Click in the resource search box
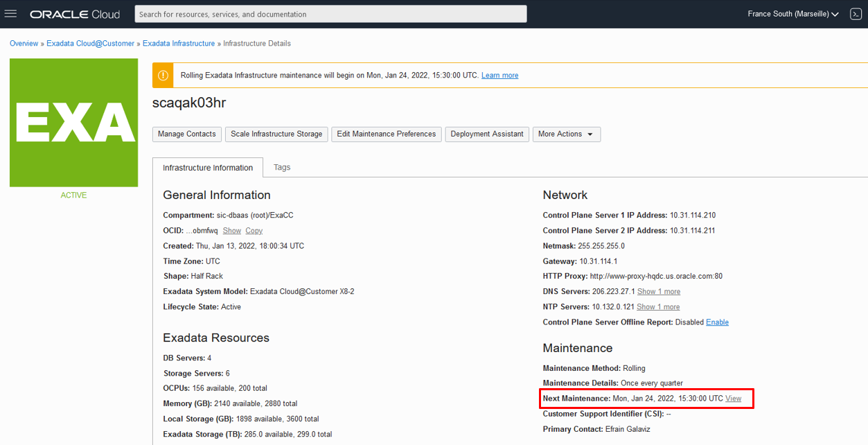Viewport: 868px width, 445px height. click(330, 14)
